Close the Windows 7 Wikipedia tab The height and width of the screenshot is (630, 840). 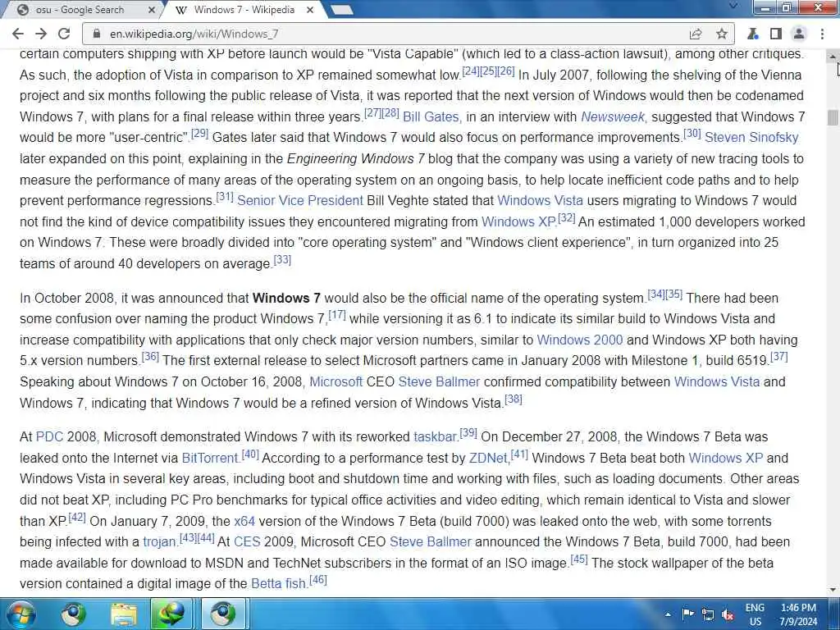pyautogui.click(x=309, y=10)
